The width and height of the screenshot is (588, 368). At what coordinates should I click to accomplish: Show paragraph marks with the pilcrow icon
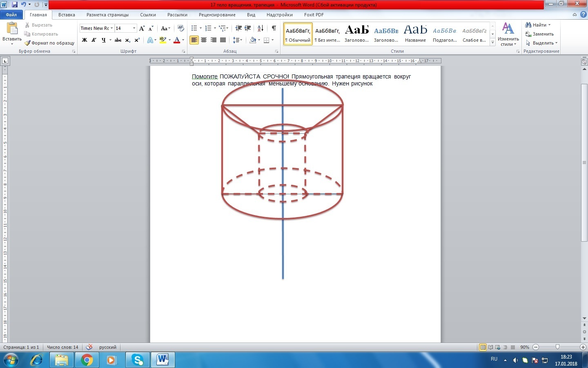[274, 28]
